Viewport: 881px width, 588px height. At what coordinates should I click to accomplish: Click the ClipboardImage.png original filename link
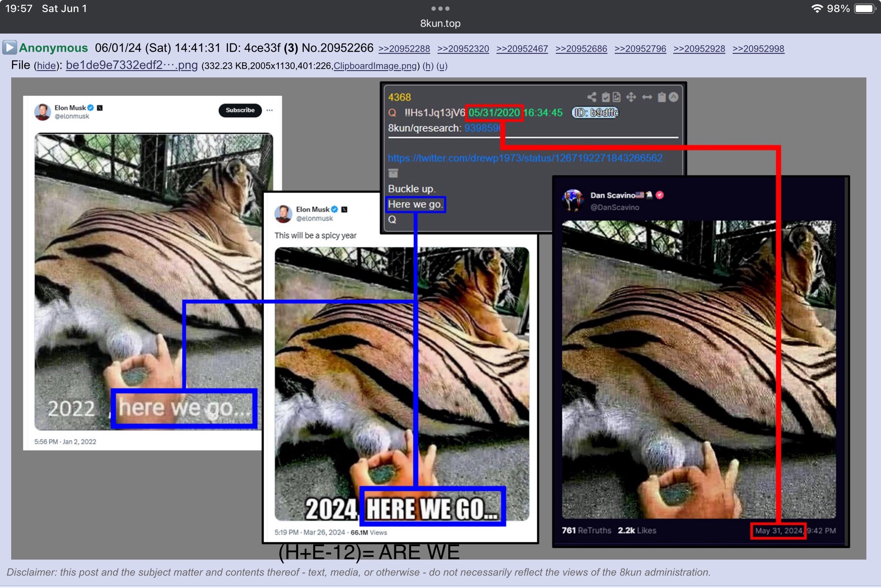pyautogui.click(x=375, y=66)
